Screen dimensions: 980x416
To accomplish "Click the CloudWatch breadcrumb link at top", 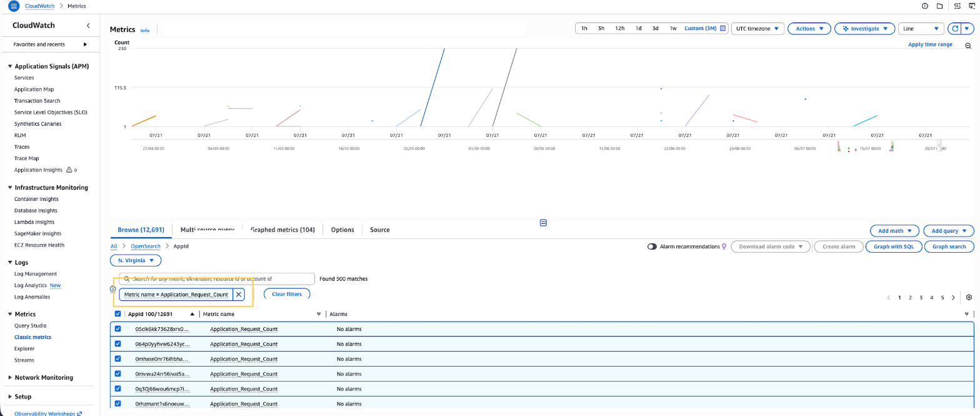I will [x=39, y=6].
